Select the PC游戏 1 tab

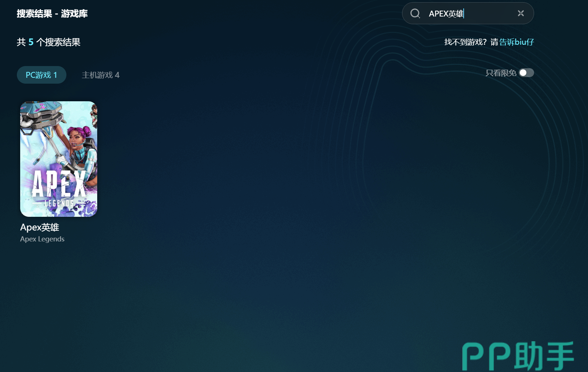click(x=41, y=75)
